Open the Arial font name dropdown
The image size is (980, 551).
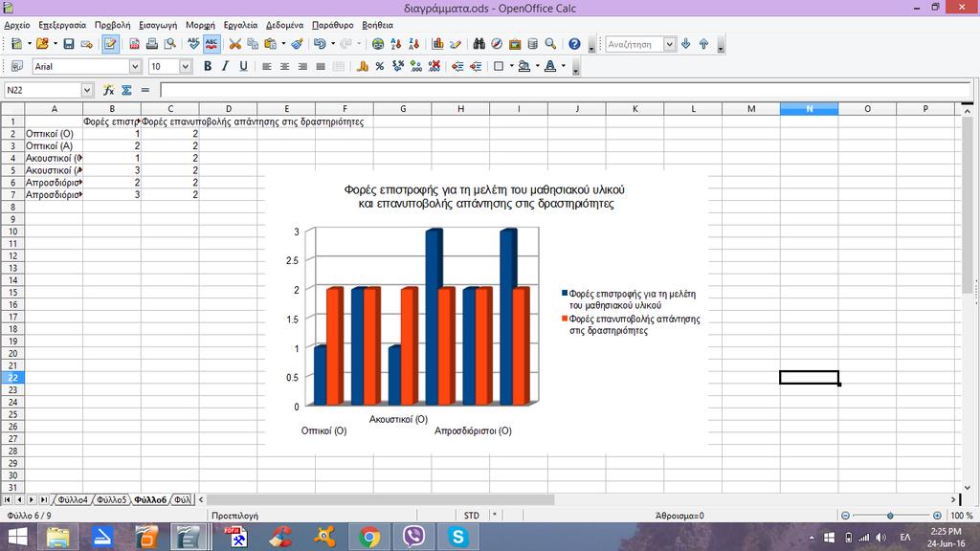[x=135, y=66]
